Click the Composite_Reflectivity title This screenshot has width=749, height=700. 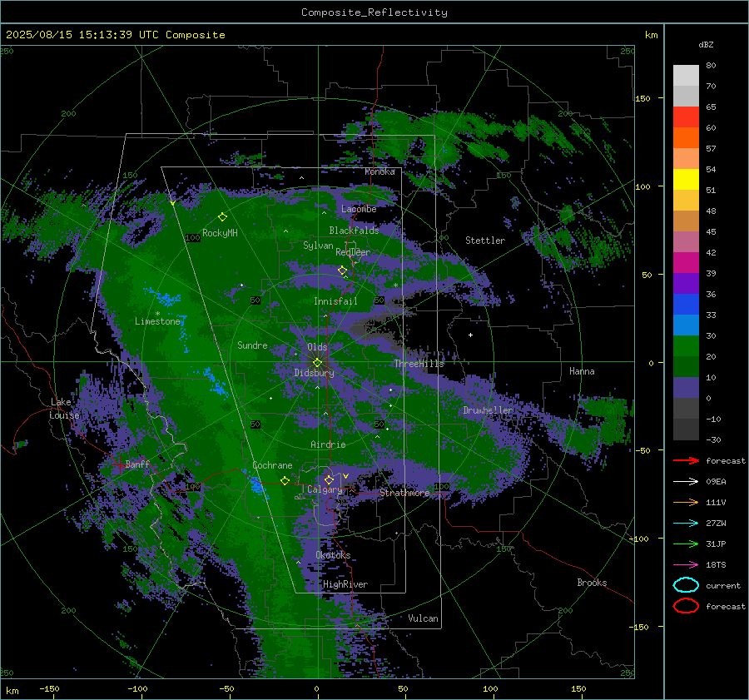coord(374,12)
